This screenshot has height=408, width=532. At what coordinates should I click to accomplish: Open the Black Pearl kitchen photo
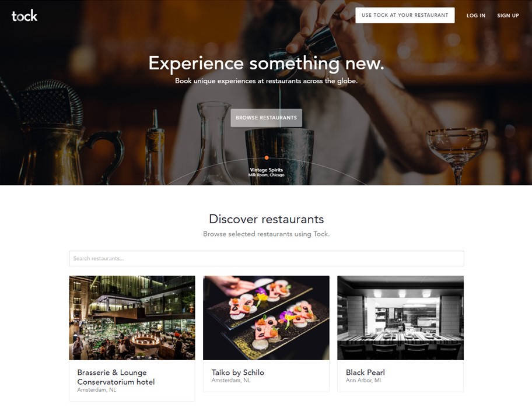[x=400, y=318]
